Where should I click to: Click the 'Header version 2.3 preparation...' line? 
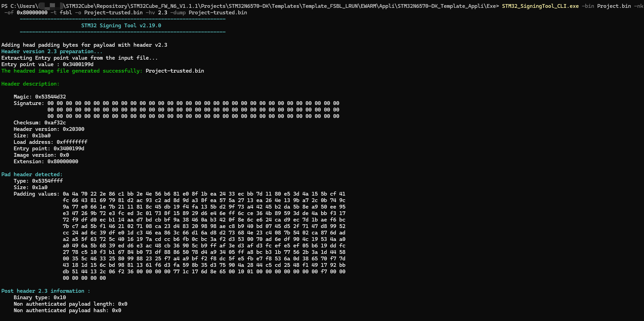(52, 51)
